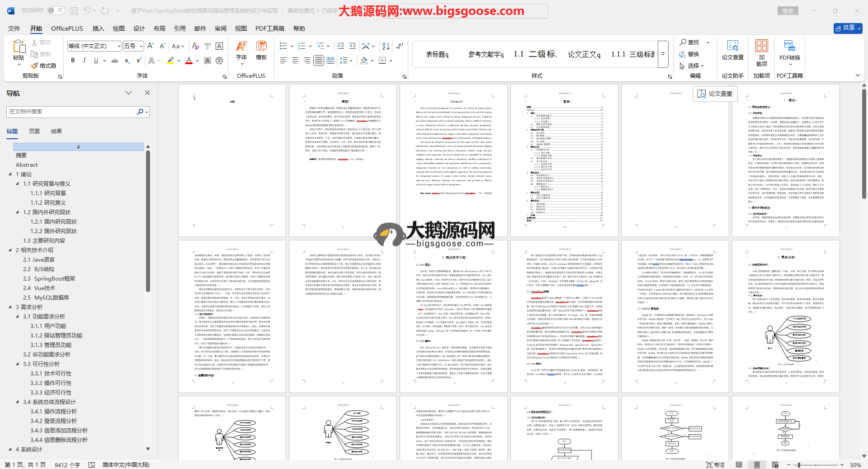Toggle strikethrough text formatting
868x469 pixels.
[x=115, y=61]
